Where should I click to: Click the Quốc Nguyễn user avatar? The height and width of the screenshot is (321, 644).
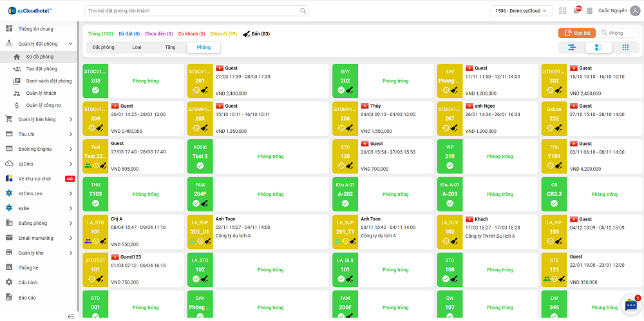point(634,10)
